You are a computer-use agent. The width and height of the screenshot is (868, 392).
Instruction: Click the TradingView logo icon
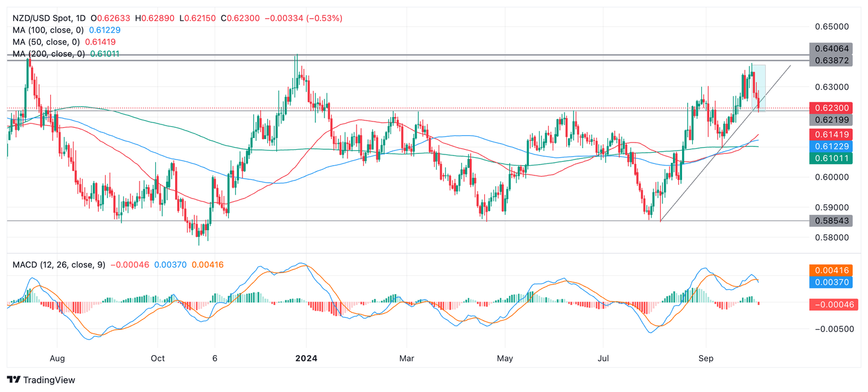14,380
